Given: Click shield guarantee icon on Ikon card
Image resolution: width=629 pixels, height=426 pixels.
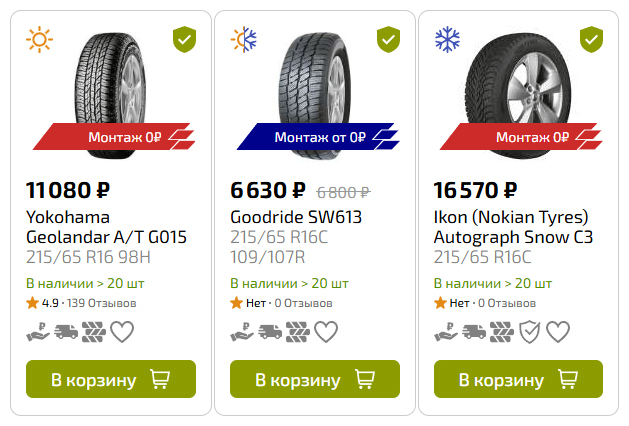Looking at the screenshot, I should coord(529,332).
